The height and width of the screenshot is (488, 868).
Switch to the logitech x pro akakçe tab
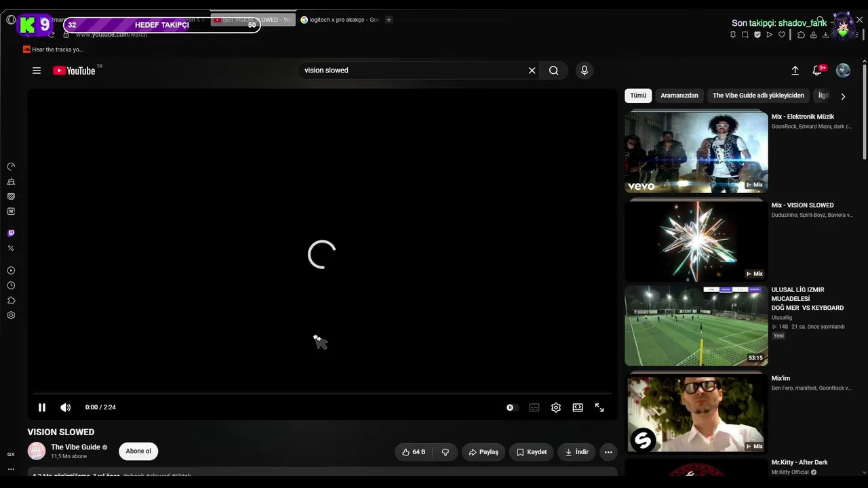339,20
